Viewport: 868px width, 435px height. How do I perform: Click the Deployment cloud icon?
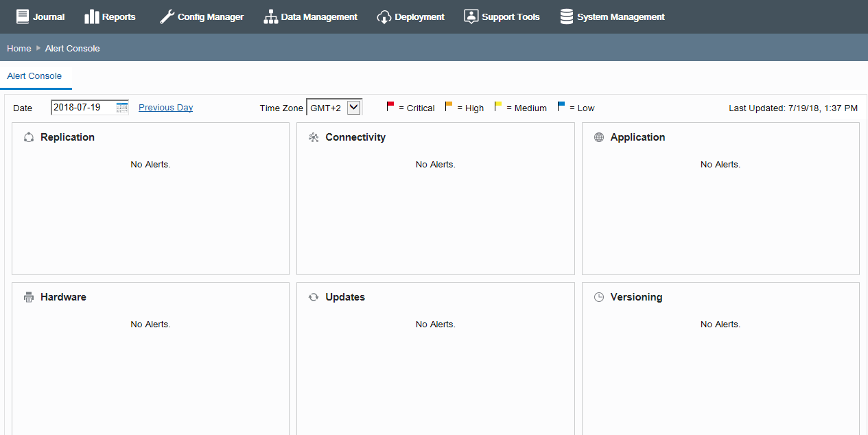[x=384, y=16]
